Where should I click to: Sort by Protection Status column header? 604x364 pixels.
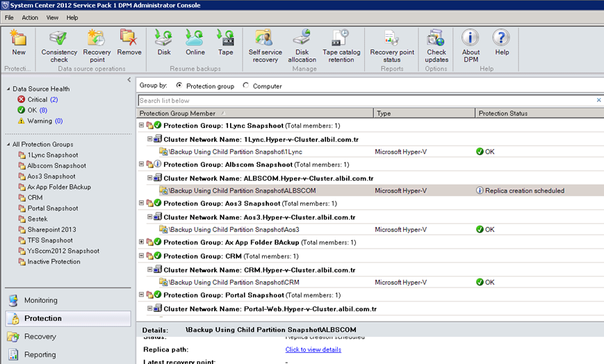pyautogui.click(x=539, y=113)
